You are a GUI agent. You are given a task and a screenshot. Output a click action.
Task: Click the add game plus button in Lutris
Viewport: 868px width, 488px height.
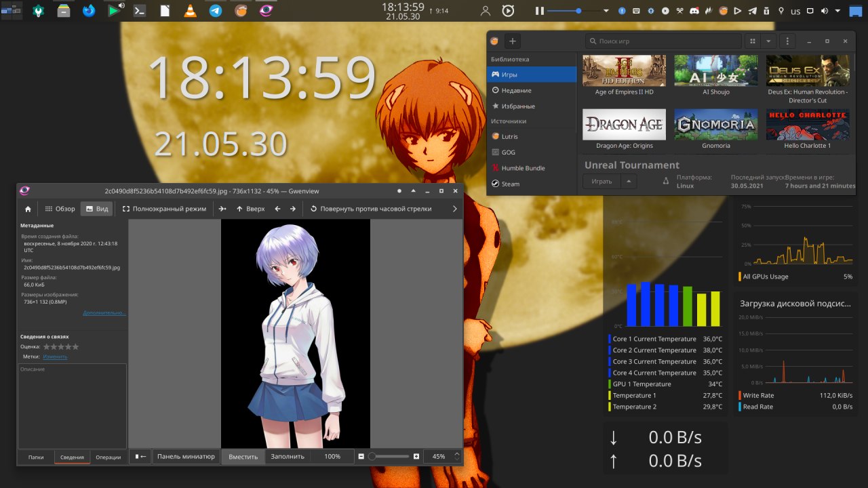click(513, 41)
